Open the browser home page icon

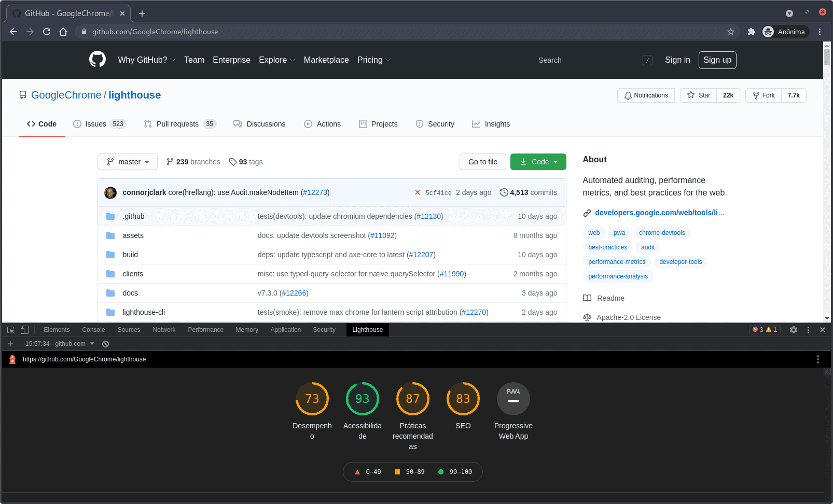63,32
